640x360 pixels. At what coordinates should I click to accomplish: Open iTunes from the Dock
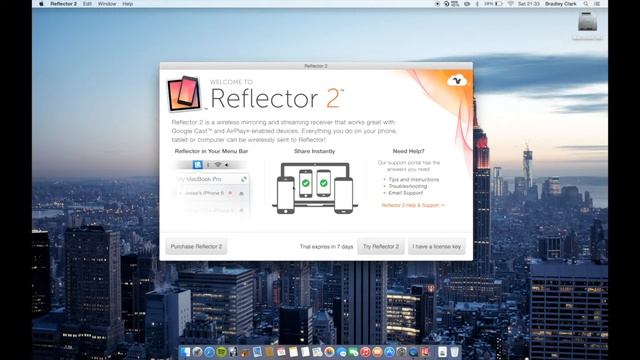click(x=365, y=352)
